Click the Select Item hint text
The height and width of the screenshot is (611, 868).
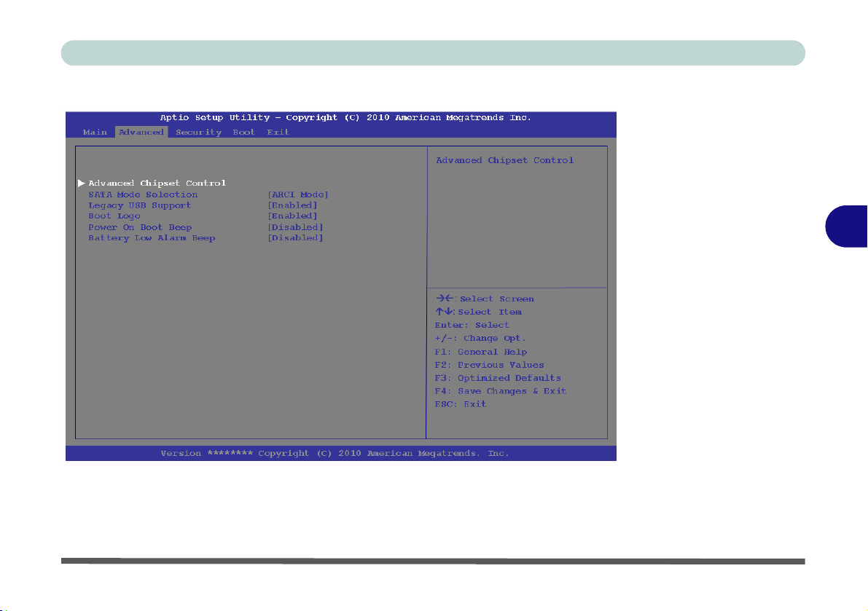click(x=489, y=312)
